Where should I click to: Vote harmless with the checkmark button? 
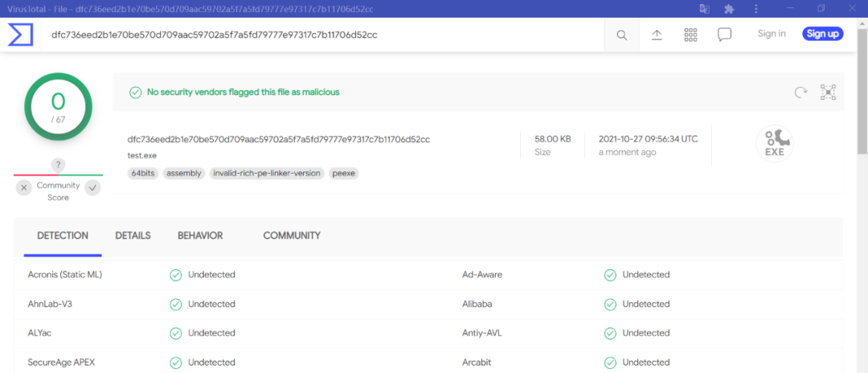point(92,188)
